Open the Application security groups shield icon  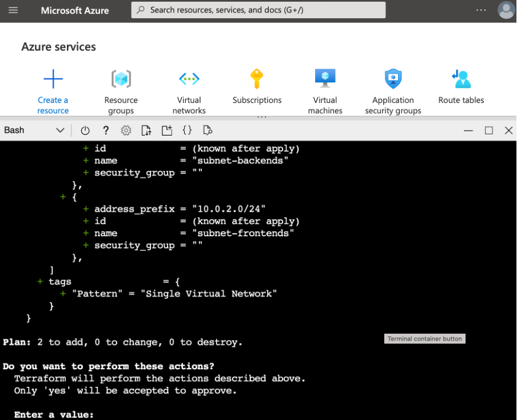[x=393, y=79]
